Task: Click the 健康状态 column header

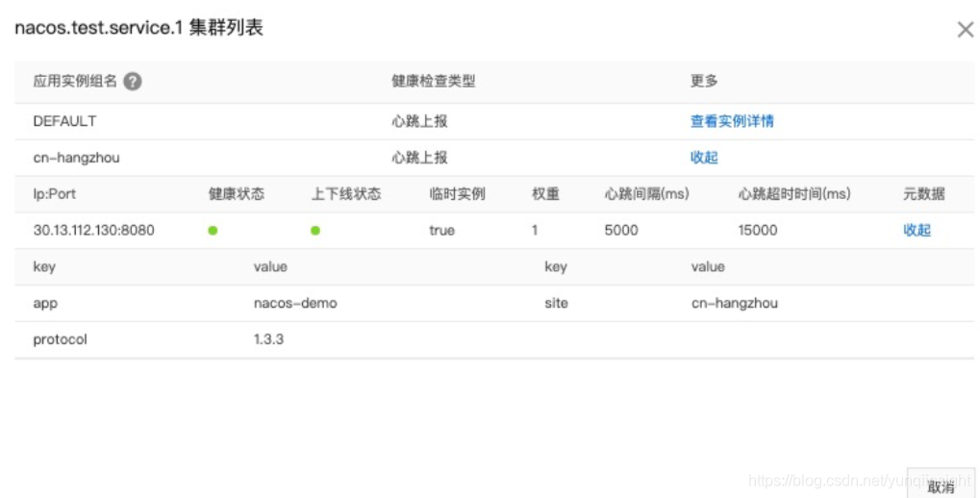Action: point(237,193)
